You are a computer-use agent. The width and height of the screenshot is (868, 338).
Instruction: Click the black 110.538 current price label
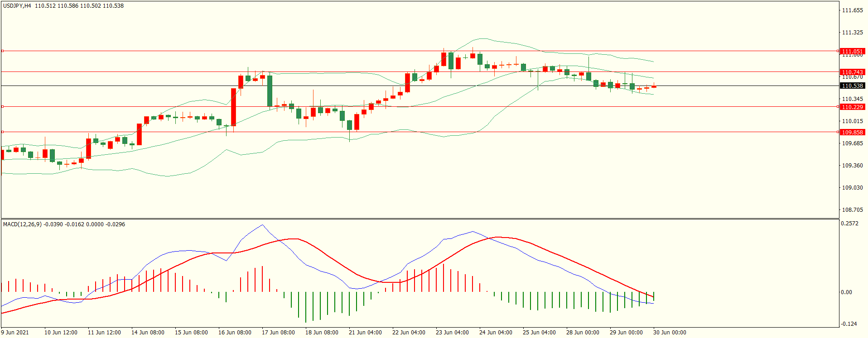coord(852,86)
